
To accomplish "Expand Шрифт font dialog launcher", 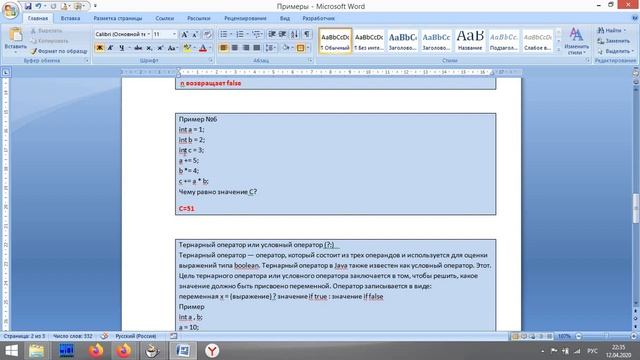I will pyautogui.click(x=211, y=60).
